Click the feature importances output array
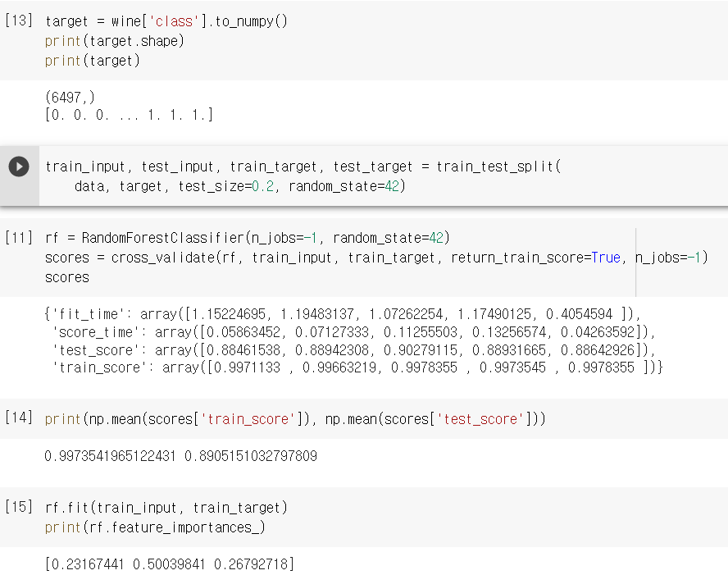Screen dimensions: 728x575 pos(170,564)
